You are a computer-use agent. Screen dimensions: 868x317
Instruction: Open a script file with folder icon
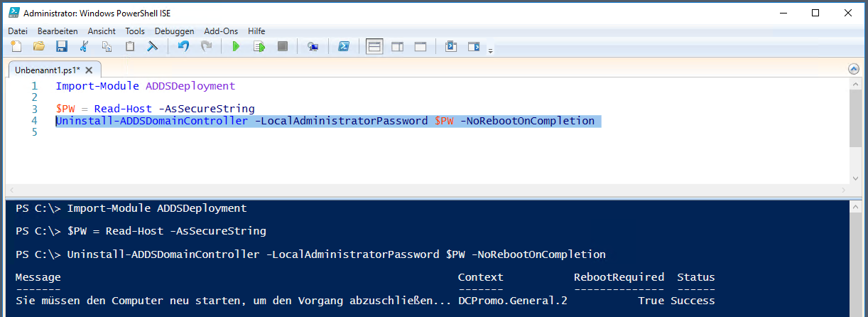point(39,46)
